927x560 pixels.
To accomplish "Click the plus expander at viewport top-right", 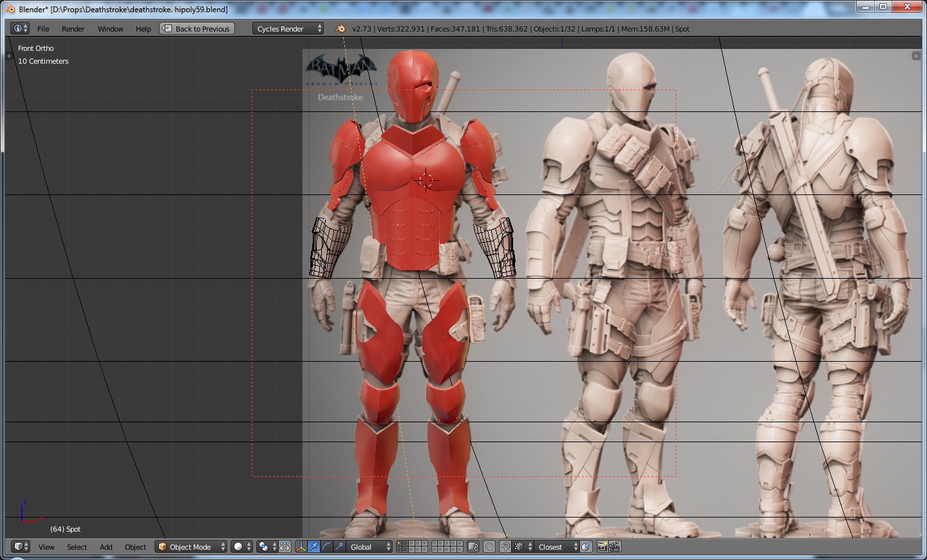I will [916, 56].
